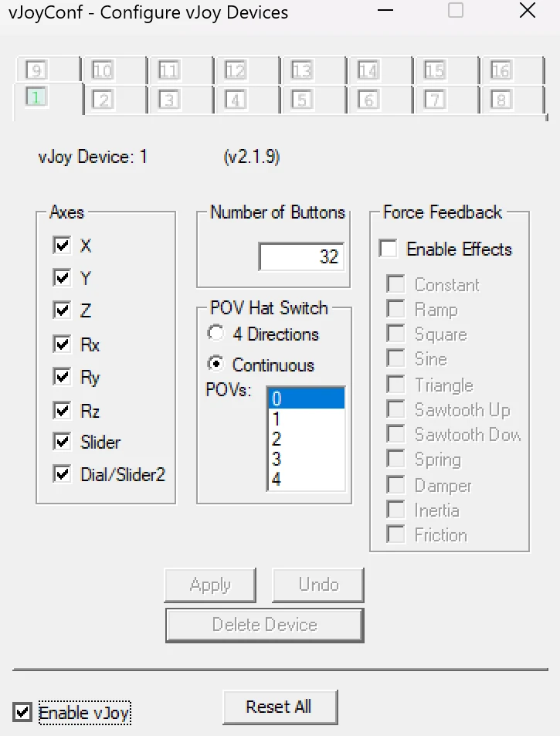Uncheck the X axis checkbox

pos(62,246)
